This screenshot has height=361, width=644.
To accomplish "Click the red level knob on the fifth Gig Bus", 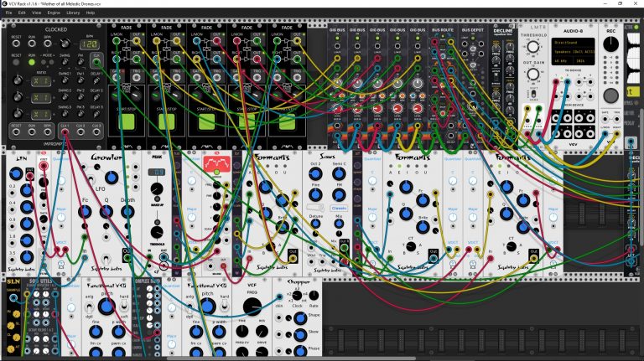I will click(418, 109).
